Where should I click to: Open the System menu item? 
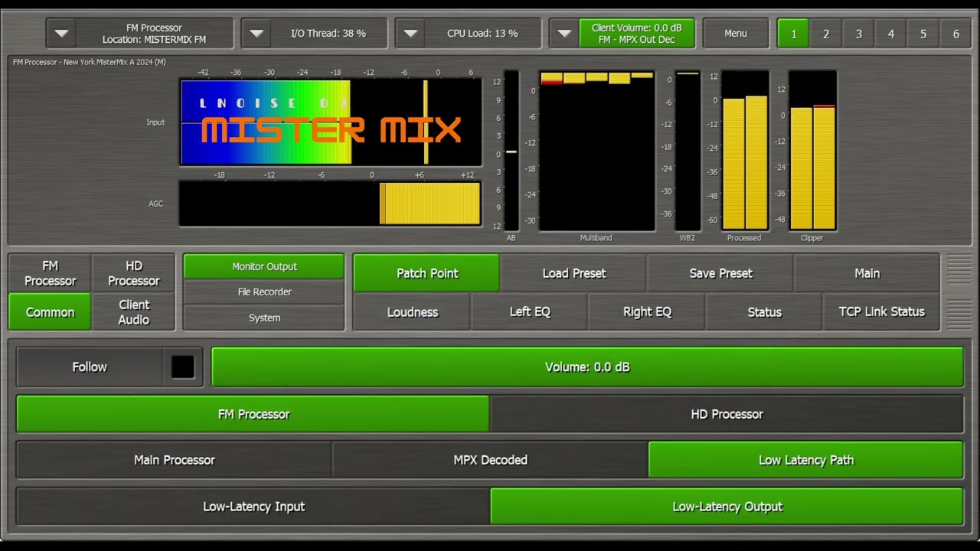coord(264,318)
